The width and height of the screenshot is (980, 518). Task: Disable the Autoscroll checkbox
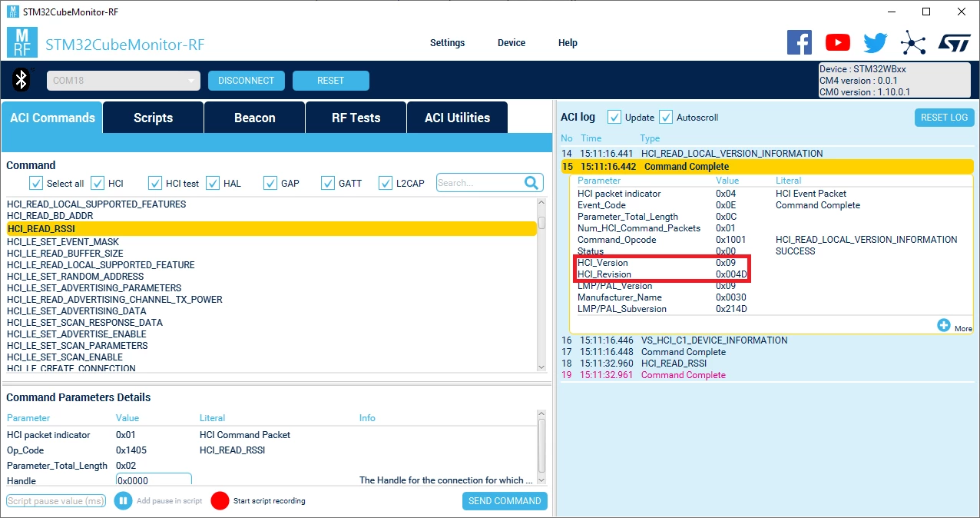point(666,117)
